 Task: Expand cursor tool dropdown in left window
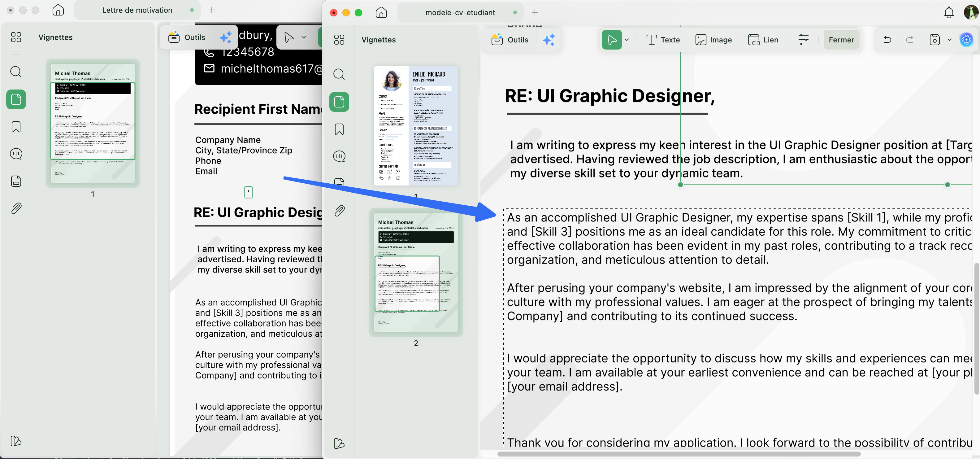coord(304,37)
